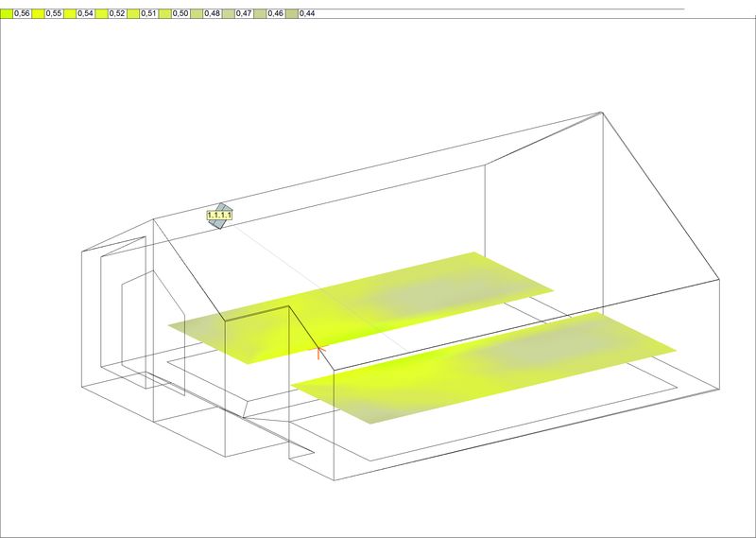Select the legend value 0,47
The height and width of the screenshot is (538, 756).
(244, 13)
